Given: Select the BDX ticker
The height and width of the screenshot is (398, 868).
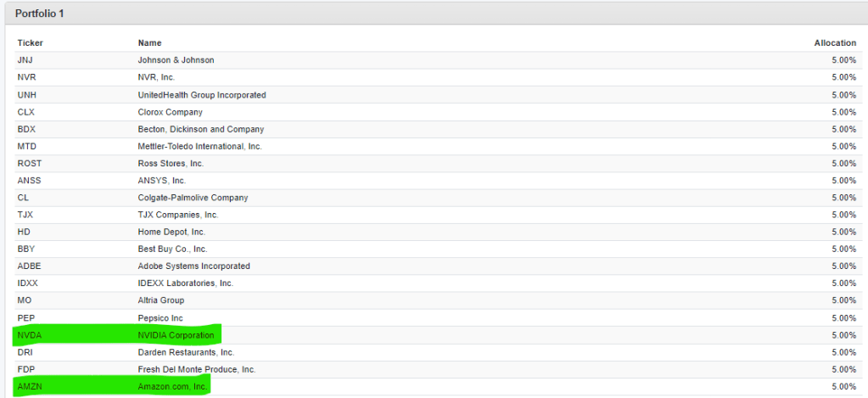Looking at the screenshot, I should point(25,129).
